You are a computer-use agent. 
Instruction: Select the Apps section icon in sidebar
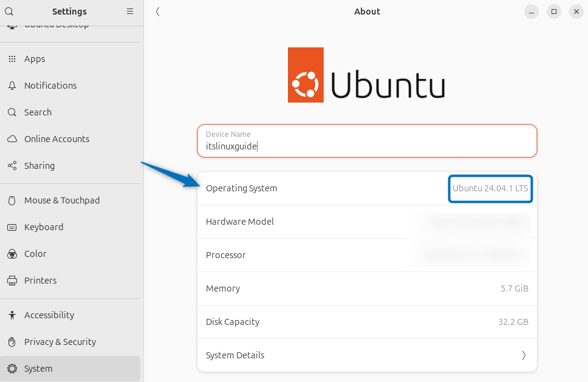[12, 58]
